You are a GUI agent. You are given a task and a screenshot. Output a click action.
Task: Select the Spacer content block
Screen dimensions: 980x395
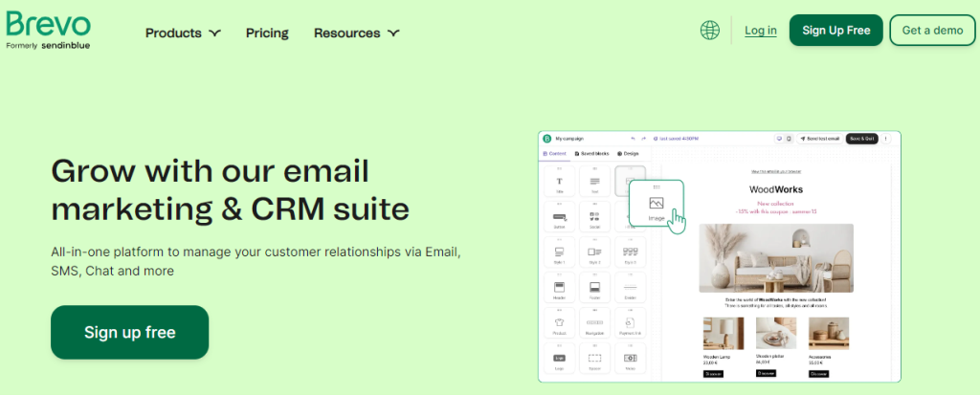594,360
